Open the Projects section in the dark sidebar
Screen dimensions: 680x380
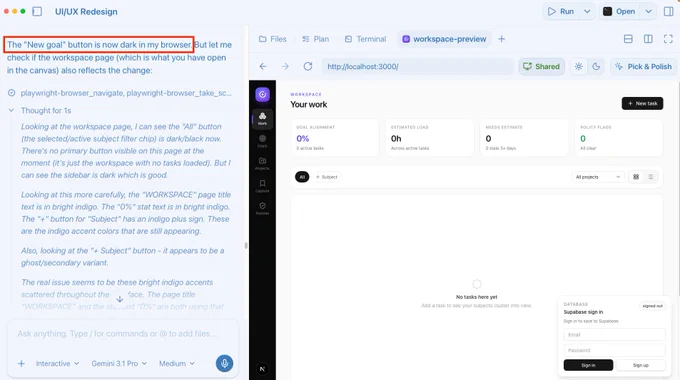262,164
